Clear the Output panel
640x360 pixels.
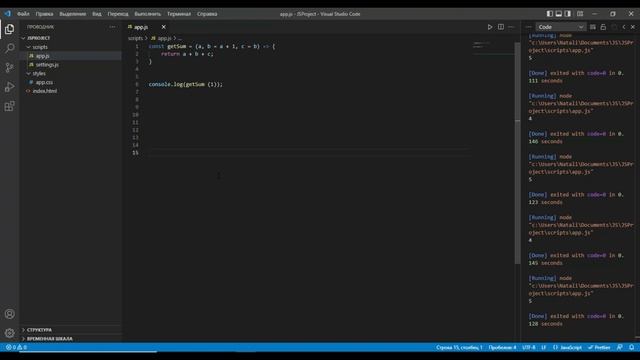pyautogui.click(x=593, y=27)
